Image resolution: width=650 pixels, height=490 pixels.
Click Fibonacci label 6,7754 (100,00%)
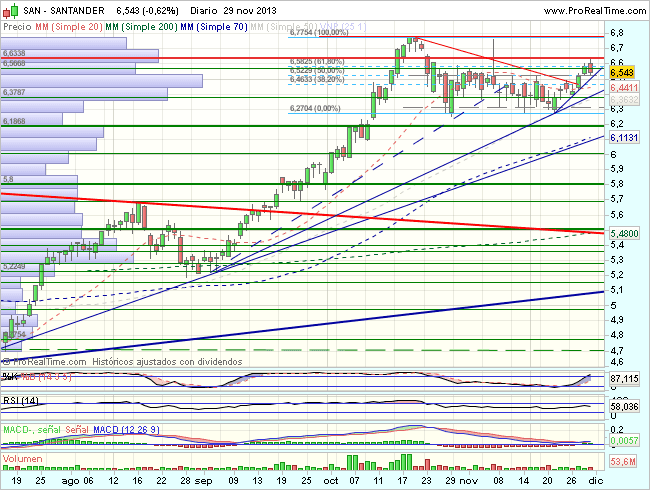[x=319, y=32]
